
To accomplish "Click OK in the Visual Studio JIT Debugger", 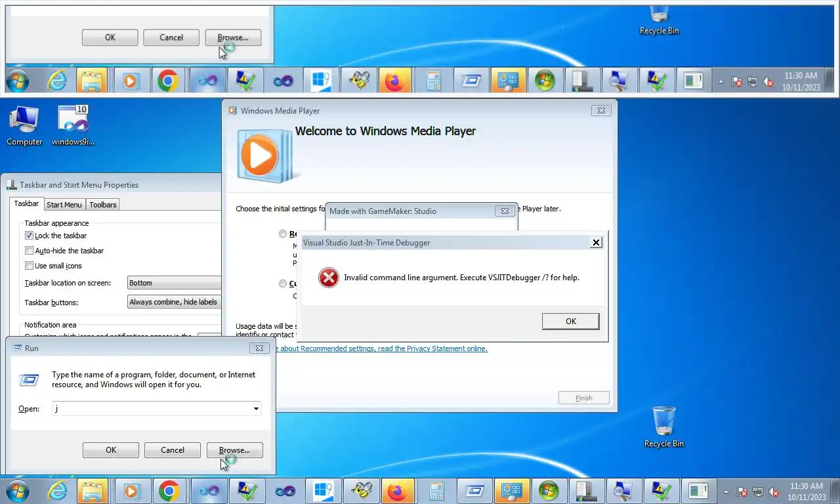I will (x=571, y=321).
